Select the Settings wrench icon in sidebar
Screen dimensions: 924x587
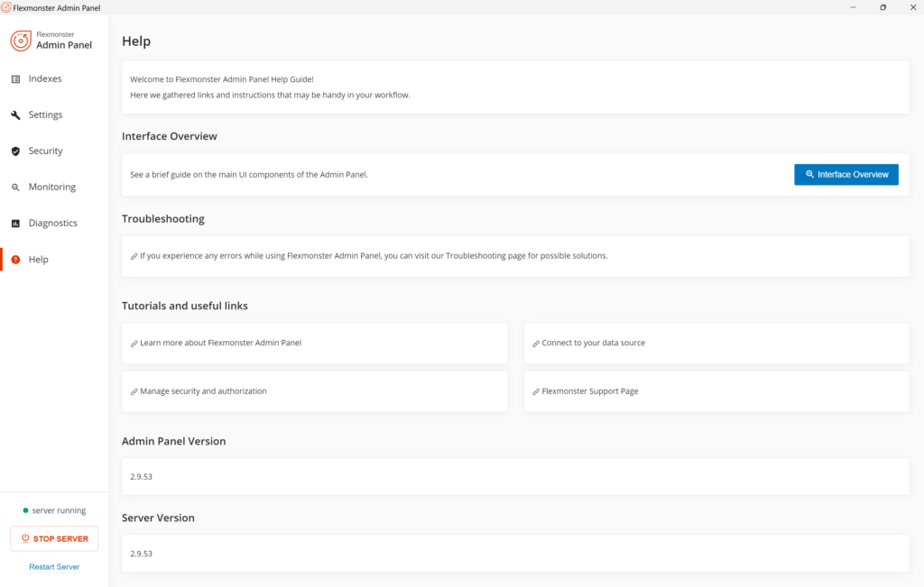15,114
